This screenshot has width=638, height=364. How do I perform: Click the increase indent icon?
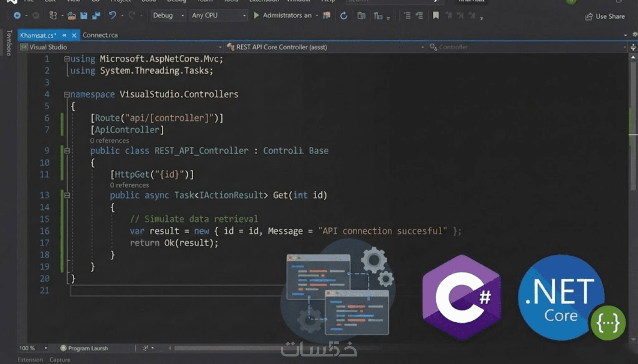coord(419,15)
